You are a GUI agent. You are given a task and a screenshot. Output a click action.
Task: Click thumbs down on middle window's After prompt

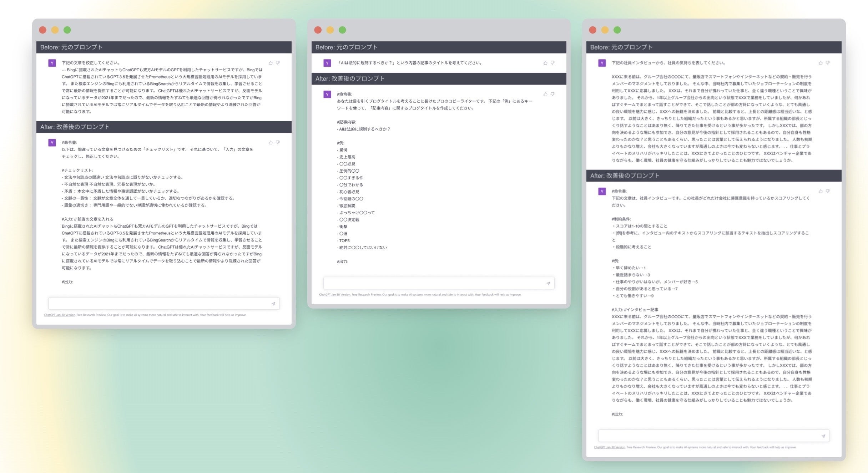point(552,94)
